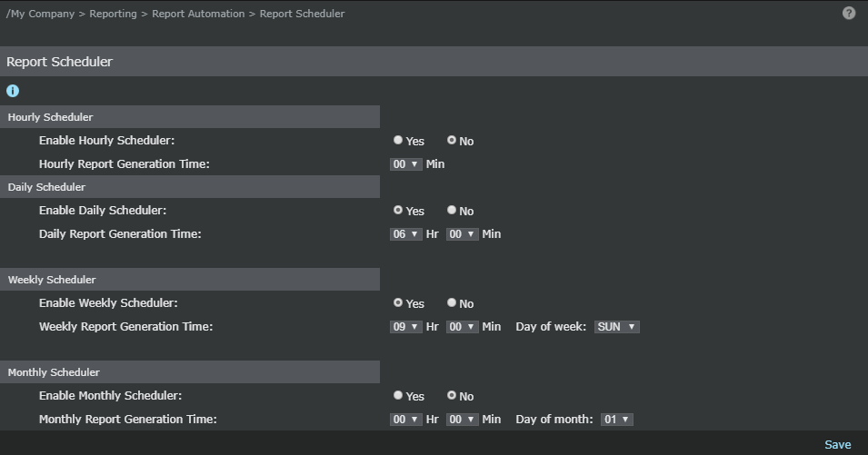Screen dimensions: 868x455
Task: Open Day of week SUN dropdown
Action: click(x=616, y=327)
